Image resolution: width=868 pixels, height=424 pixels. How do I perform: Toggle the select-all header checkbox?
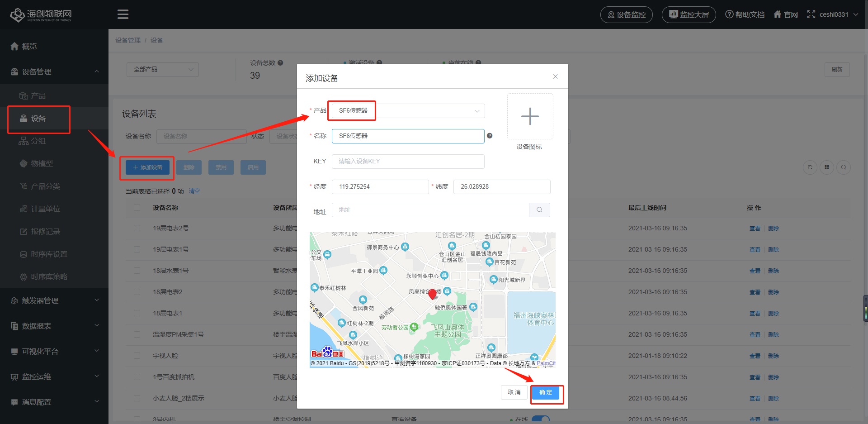(137, 208)
